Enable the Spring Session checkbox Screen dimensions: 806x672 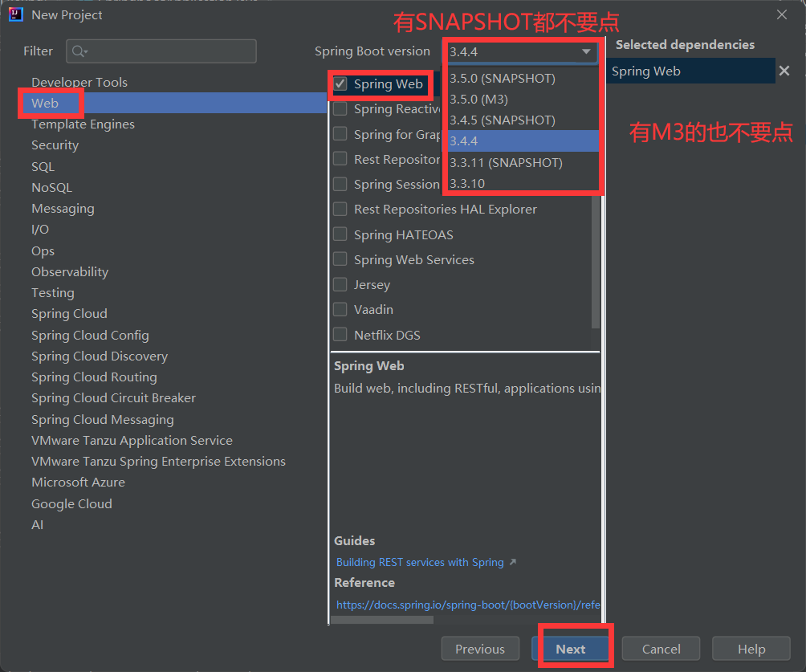click(x=340, y=184)
